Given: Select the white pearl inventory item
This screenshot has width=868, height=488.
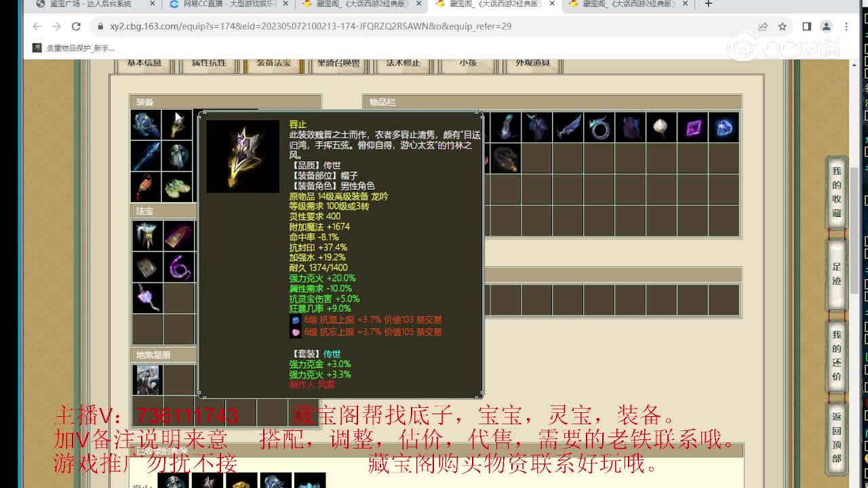Looking at the screenshot, I should (x=661, y=127).
